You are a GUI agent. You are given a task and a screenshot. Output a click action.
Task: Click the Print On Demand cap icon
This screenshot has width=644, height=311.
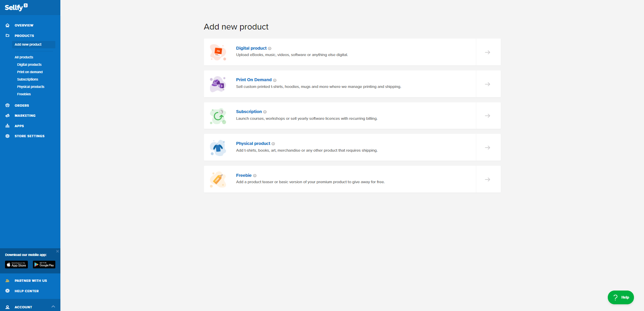[x=218, y=84]
